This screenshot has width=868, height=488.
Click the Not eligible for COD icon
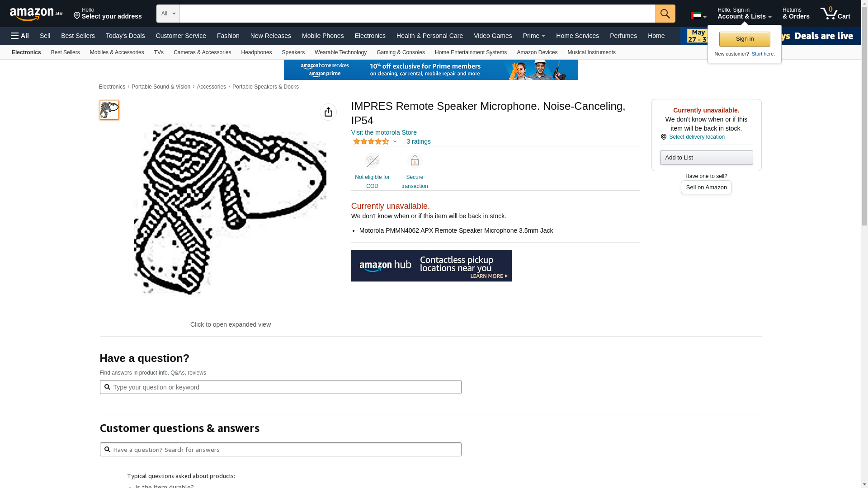(x=372, y=161)
